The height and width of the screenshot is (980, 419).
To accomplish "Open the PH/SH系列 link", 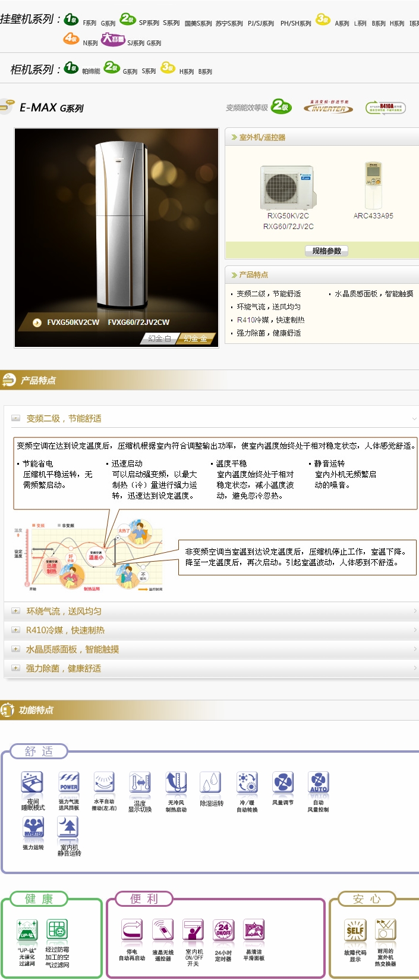I will pos(295,24).
